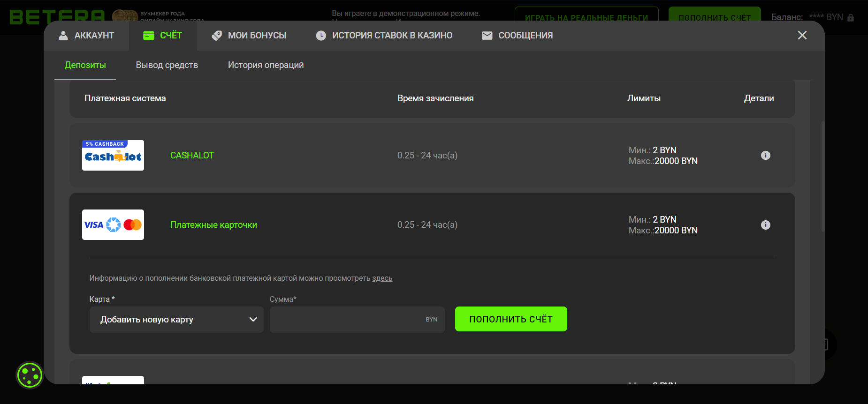Image resolution: width=868 pixels, height=404 pixels.
Task: Click the clock icon beside История ставок
Action: click(321, 36)
